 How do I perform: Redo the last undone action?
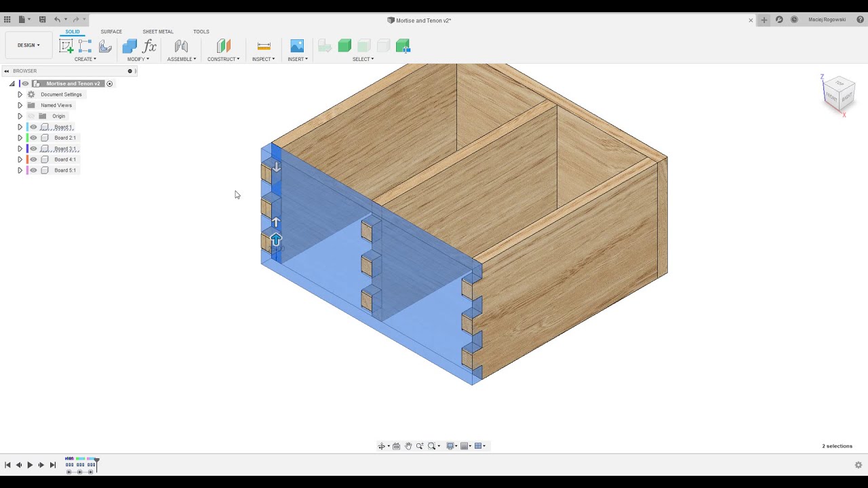(75, 20)
